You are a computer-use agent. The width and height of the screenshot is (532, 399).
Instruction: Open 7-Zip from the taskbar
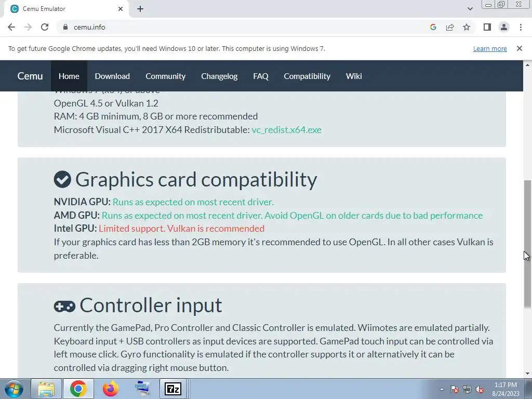pos(172,389)
